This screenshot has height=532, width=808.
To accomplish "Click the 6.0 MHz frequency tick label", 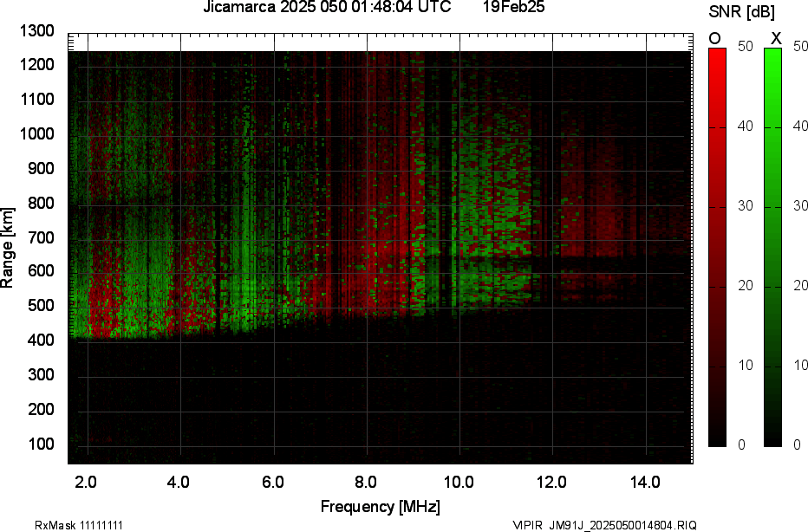I will pyautogui.click(x=272, y=483).
